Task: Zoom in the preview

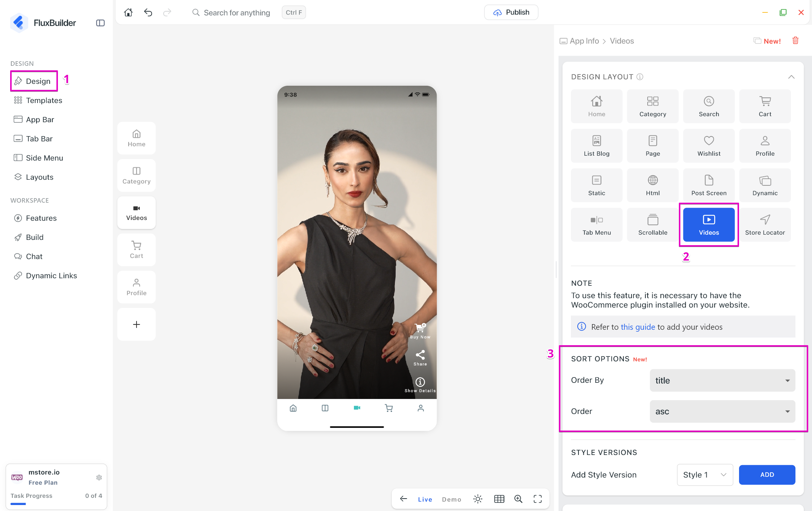Action: [x=518, y=499]
